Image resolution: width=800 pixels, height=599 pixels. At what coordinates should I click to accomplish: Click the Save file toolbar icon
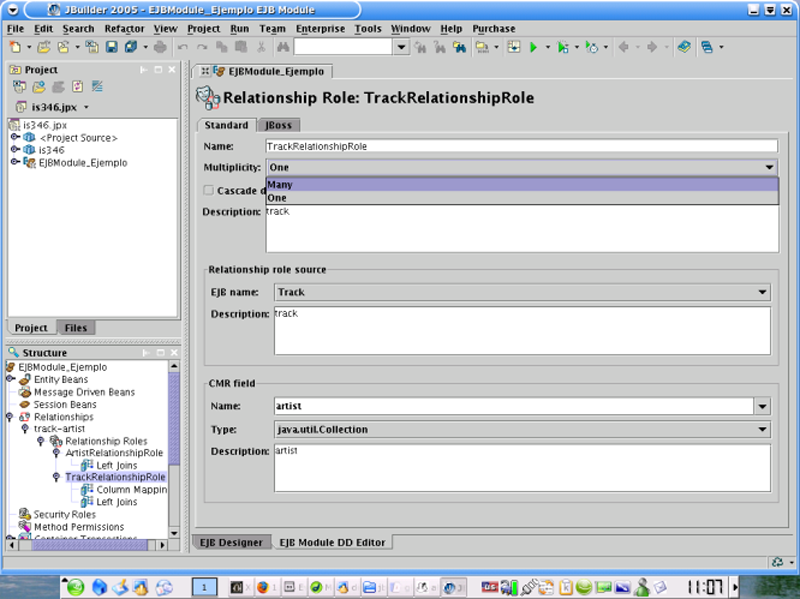(x=111, y=47)
